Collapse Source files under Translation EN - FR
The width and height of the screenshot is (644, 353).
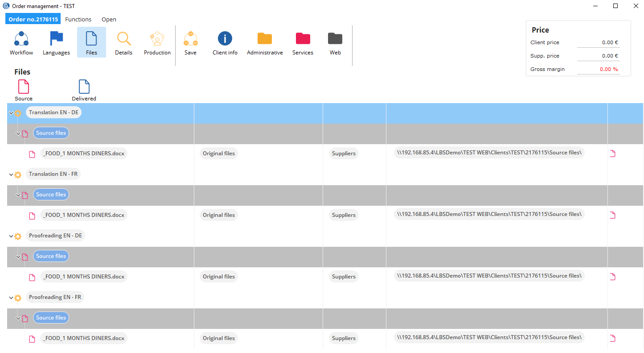(x=18, y=195)
